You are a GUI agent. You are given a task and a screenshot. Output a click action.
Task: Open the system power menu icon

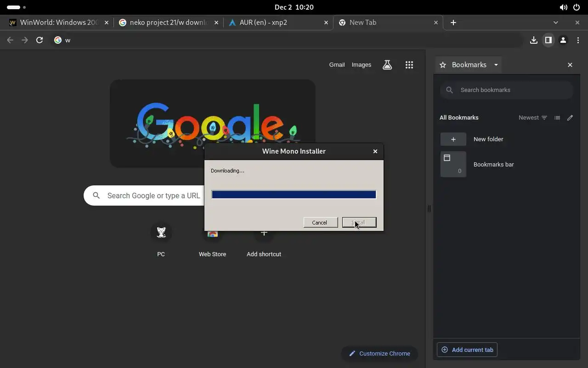point(577,7)
